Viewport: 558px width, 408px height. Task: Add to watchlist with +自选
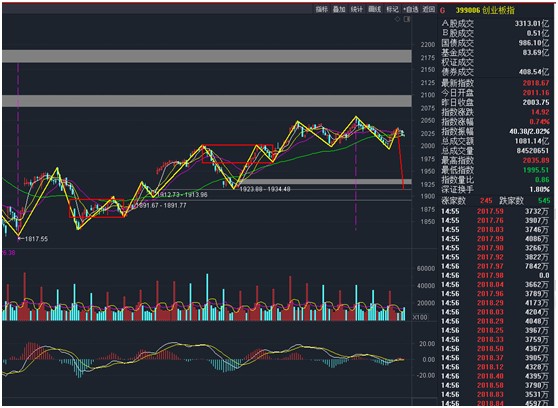[411, 9]
